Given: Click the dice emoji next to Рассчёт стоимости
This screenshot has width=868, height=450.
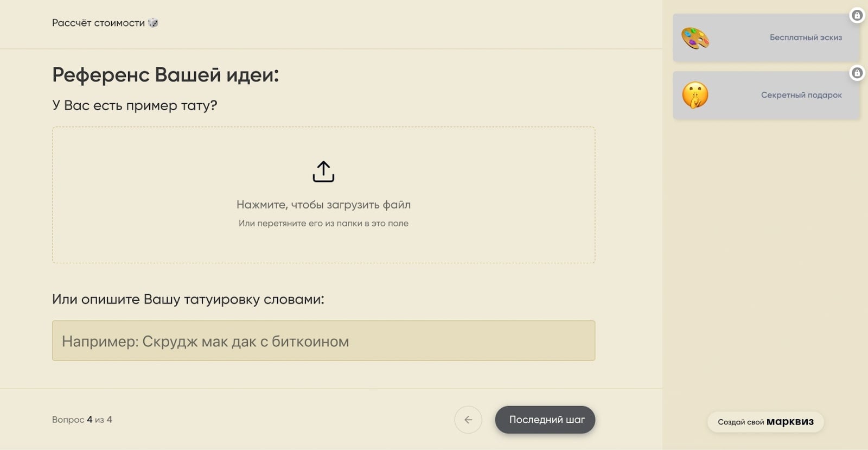Looking at the screenshot, I should click(154, 23).
